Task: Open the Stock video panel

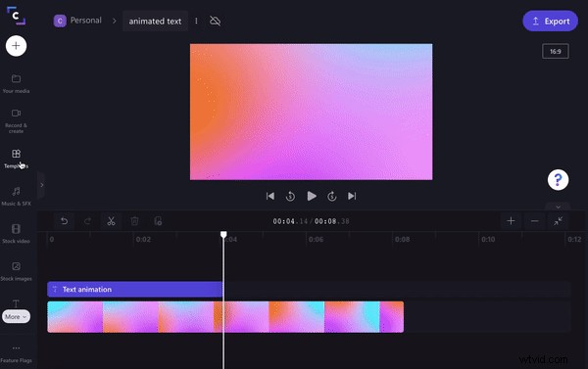Action: (x=16, y=234)
